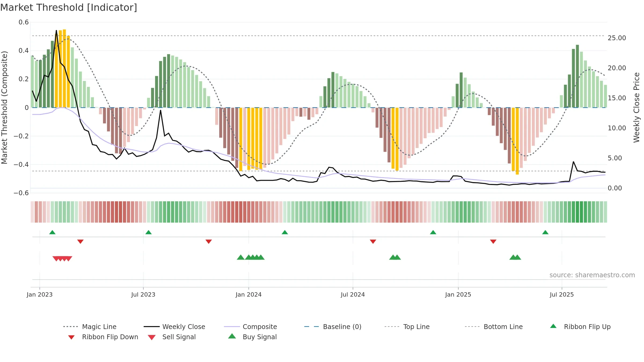Click the Market Threshold (Composite) axis title
644x362 pixels.
coord(4,107)
